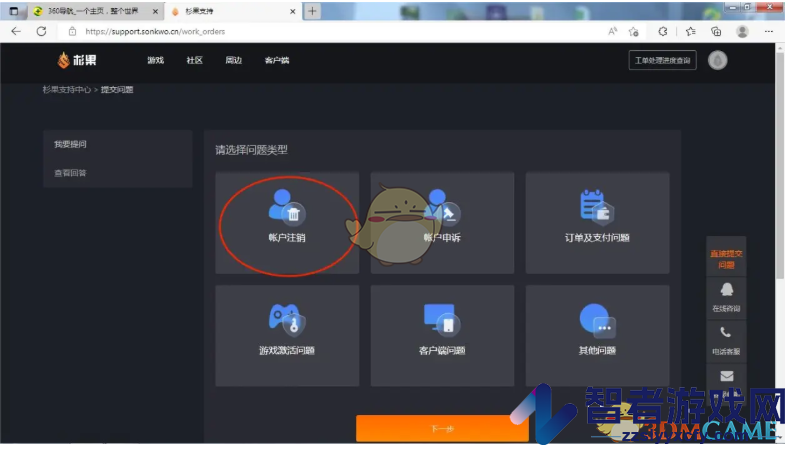The image size is (788, 449).
Task: Click the read aloud icon in the address bar
Action: point(613,31)
